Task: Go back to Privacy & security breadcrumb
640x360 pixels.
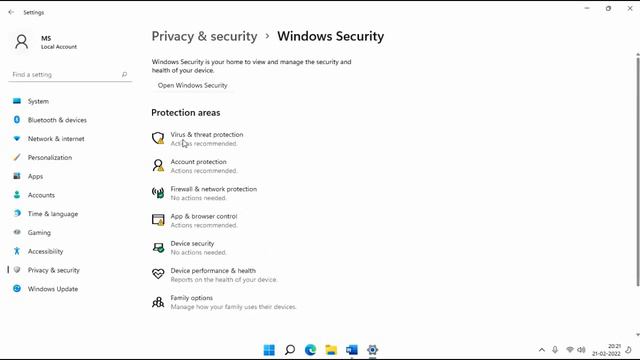Action: click(204, 36)
